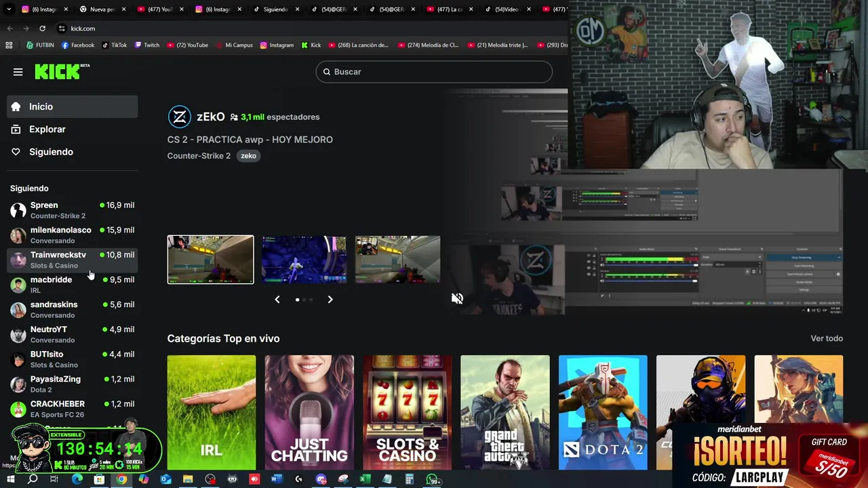
Task: Open Microsoft Edge from the taskbar
Action: coord(77,480)
